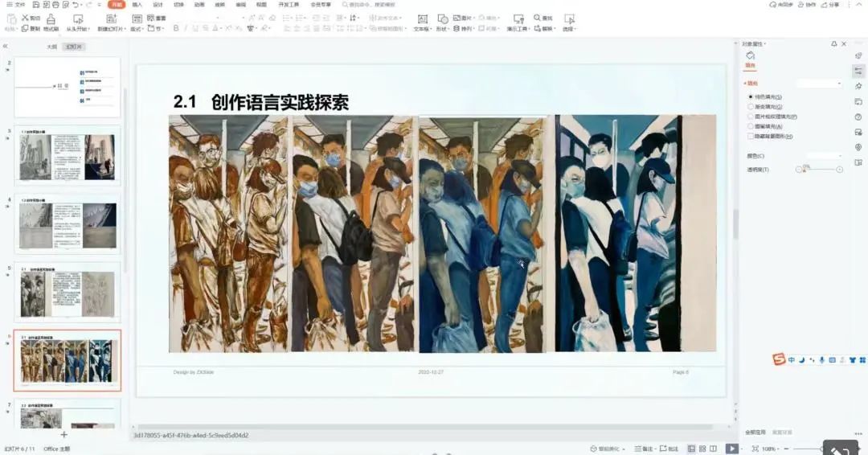Click the Transparency (透明度) slider track
The width and height of the screenshot is (868, 455).
[819, 170]
